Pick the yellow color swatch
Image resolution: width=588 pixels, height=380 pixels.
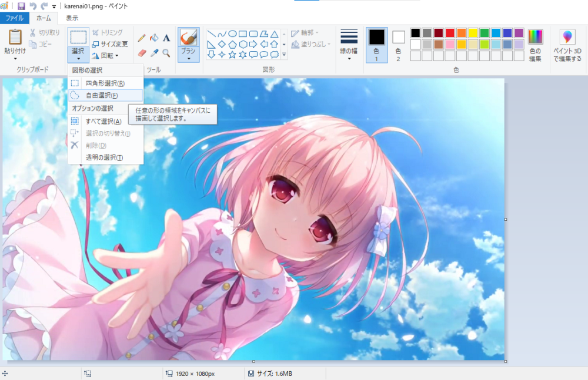coord(473,33)
